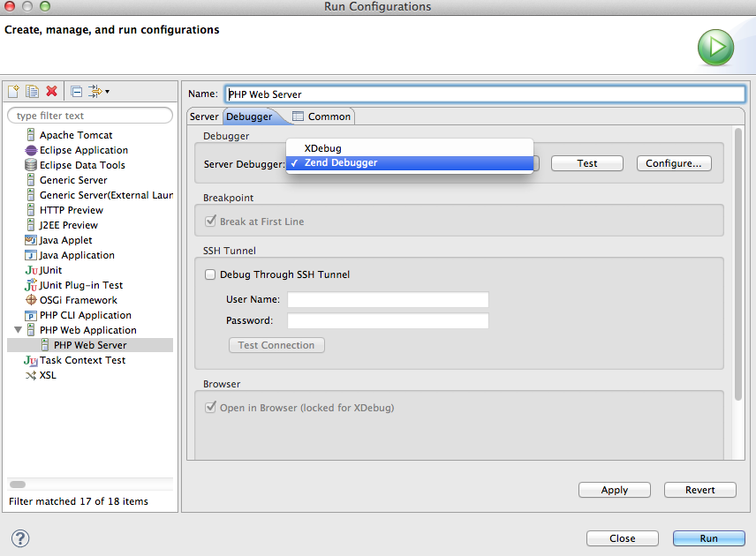Click the Java Application icon
The image size is (756, 556).
click(x=31, y=255)
